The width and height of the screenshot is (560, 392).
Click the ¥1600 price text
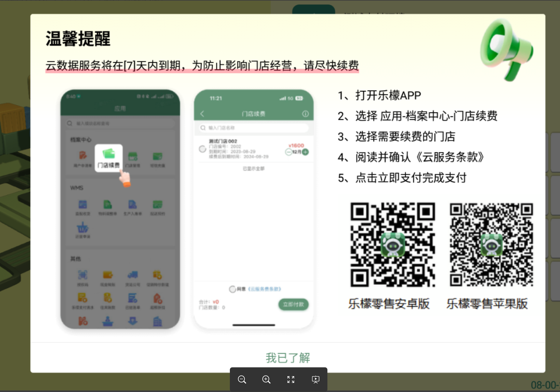point(296,146)
